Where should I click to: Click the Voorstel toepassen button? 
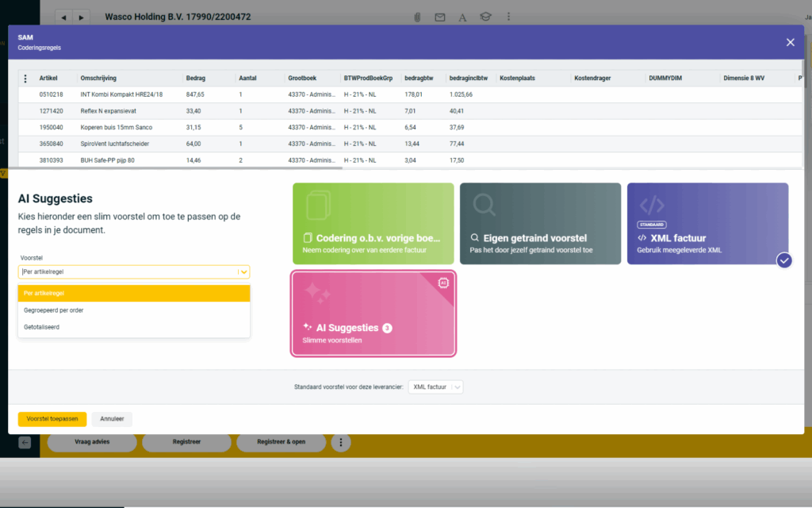click(x=52, y=418)
